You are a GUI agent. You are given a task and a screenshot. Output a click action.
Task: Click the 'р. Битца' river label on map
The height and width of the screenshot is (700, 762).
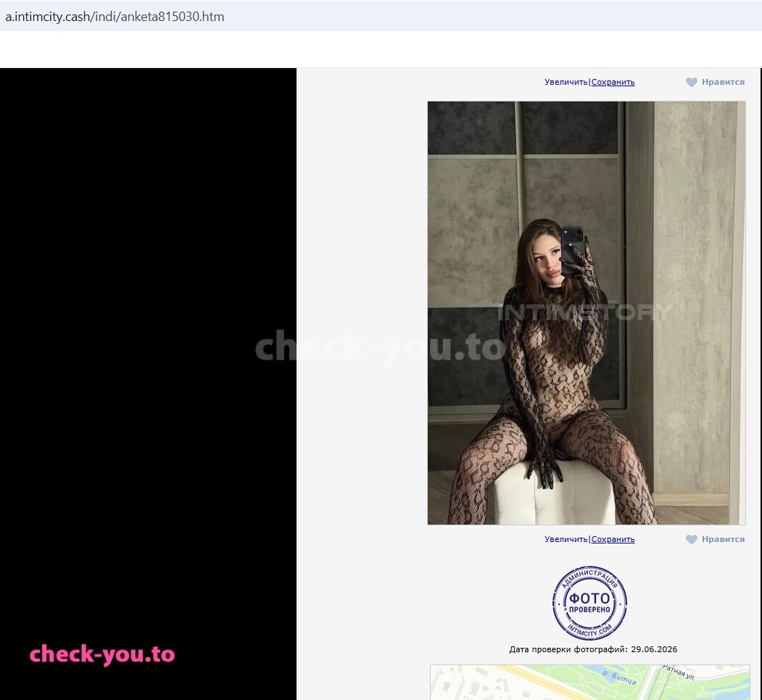(x=618, y=677)
